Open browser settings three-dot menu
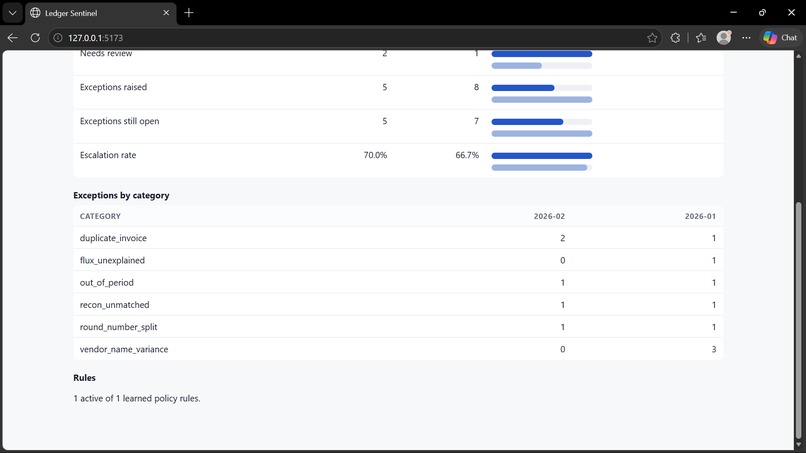Viewport: 806px width, 453px height. coord(746,38)
